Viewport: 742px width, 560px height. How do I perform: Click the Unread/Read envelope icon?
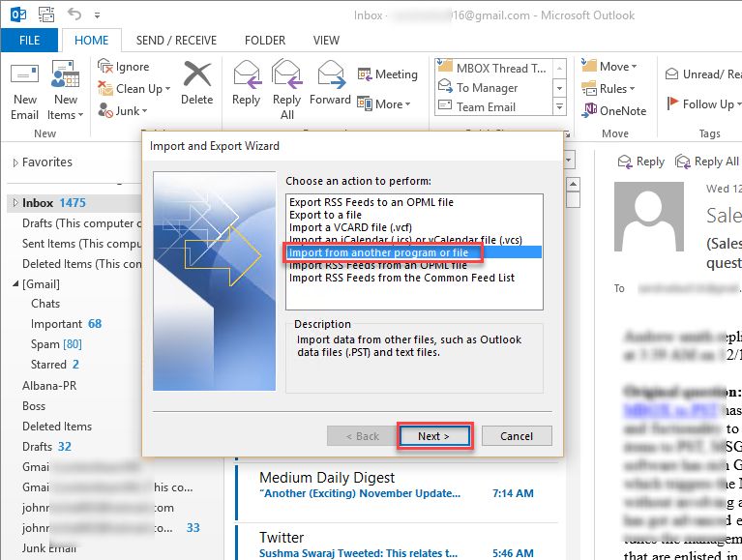point(671,74)
